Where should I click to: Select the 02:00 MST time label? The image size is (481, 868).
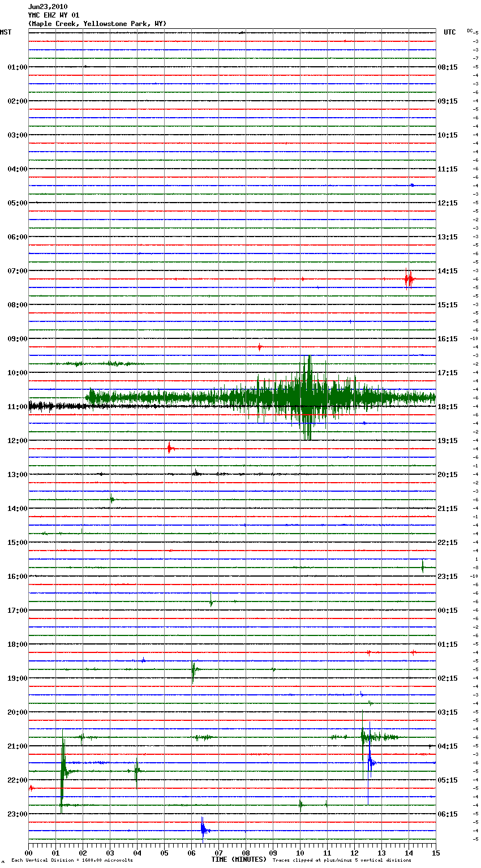(x=17, y=101)
